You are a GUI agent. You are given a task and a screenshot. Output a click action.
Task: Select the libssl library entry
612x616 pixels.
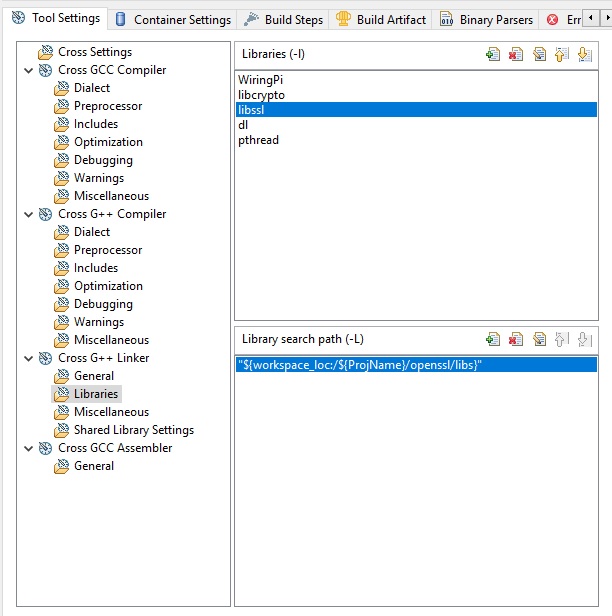pyautogui.click(x=416, y=110)
